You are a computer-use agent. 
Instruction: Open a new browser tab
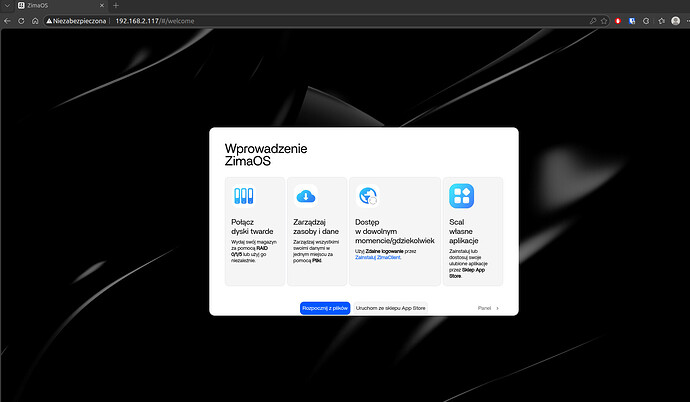pyautogui.click(x=116, y=6)
